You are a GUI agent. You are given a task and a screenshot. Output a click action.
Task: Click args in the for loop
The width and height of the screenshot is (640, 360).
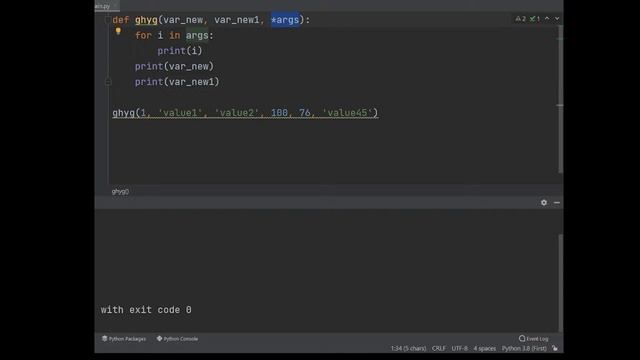(x=197, y=36)
